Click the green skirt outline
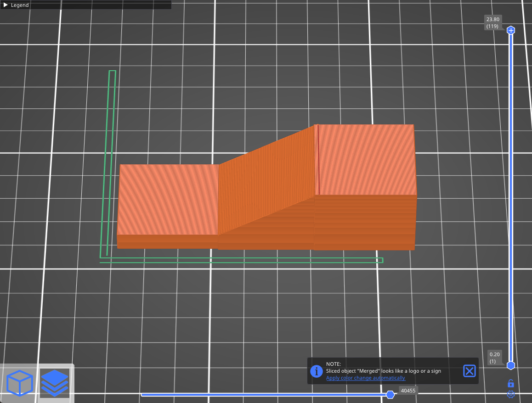Viewport: 532px width, 403px height. point(241,261)
